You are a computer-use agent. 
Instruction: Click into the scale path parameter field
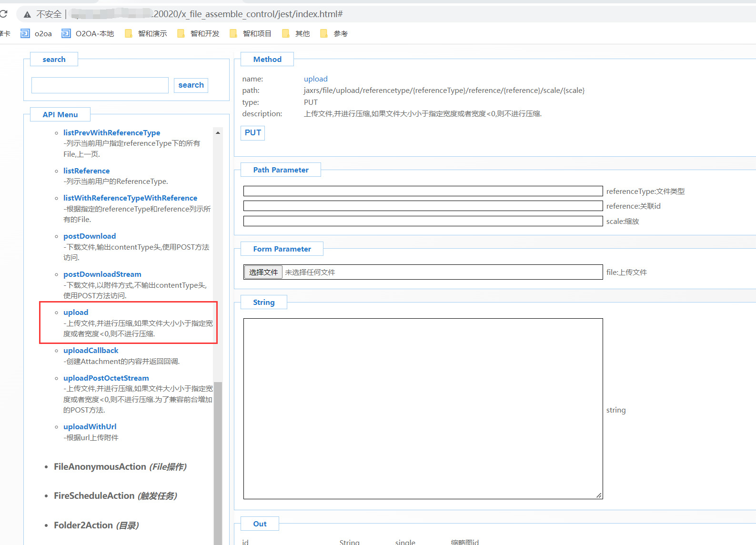[x=423, y=221]
